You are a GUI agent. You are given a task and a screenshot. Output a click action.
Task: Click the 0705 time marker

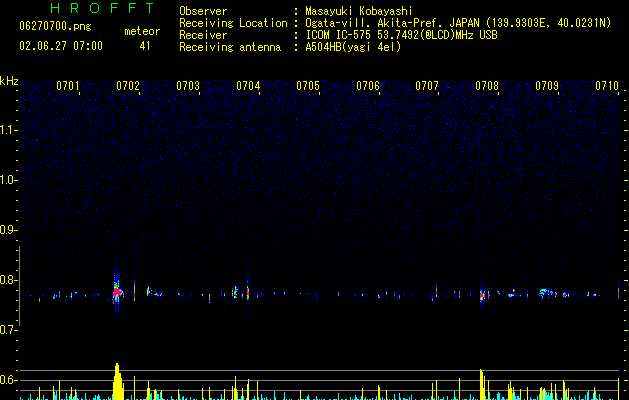308,86
